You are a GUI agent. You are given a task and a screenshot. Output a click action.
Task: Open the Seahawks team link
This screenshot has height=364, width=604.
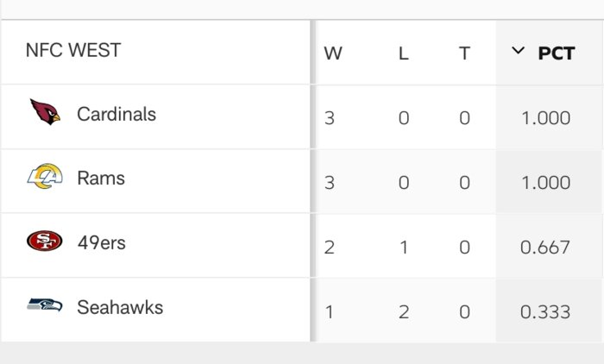120,307
